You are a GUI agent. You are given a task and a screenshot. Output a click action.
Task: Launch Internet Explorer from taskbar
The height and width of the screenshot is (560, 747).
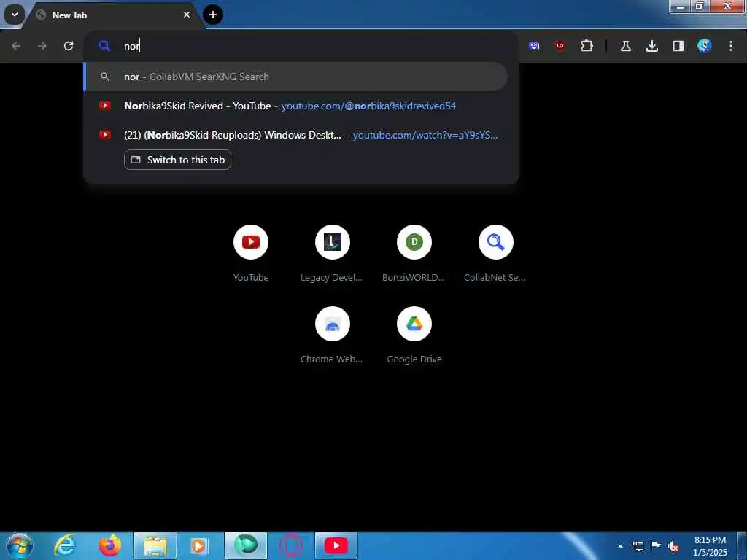coord(65,545)
